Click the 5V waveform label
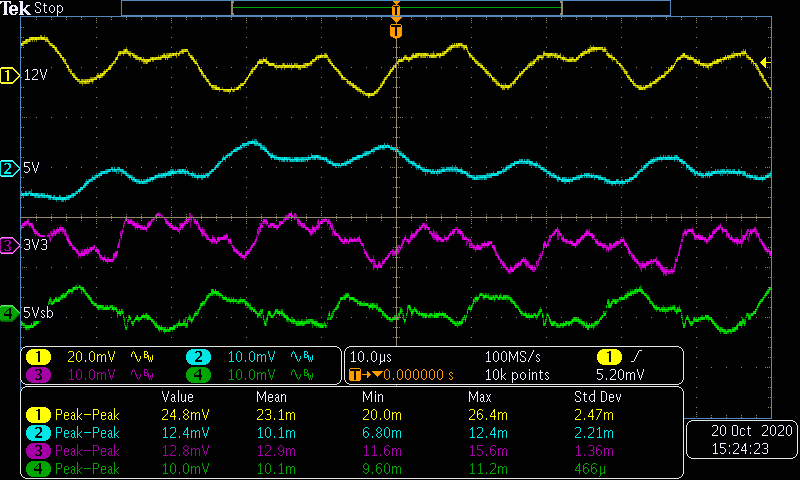This screenshot has height=480, width=800. click(x=31, y=168)
